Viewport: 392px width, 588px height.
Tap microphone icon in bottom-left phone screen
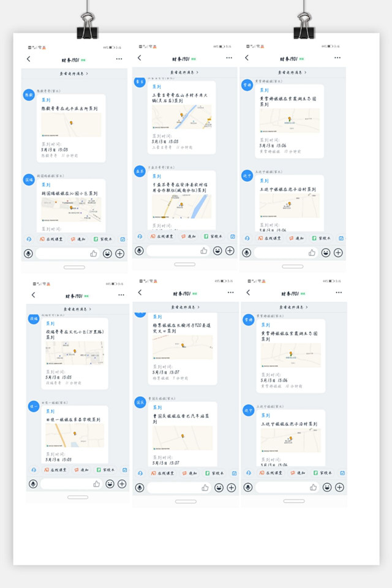33,484
